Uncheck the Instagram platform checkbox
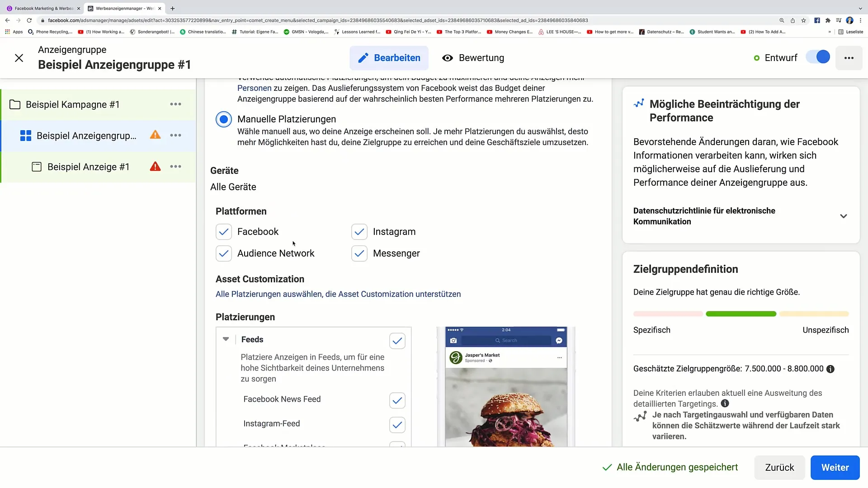Viewport: 868px width, 488px height. [359, 232]
